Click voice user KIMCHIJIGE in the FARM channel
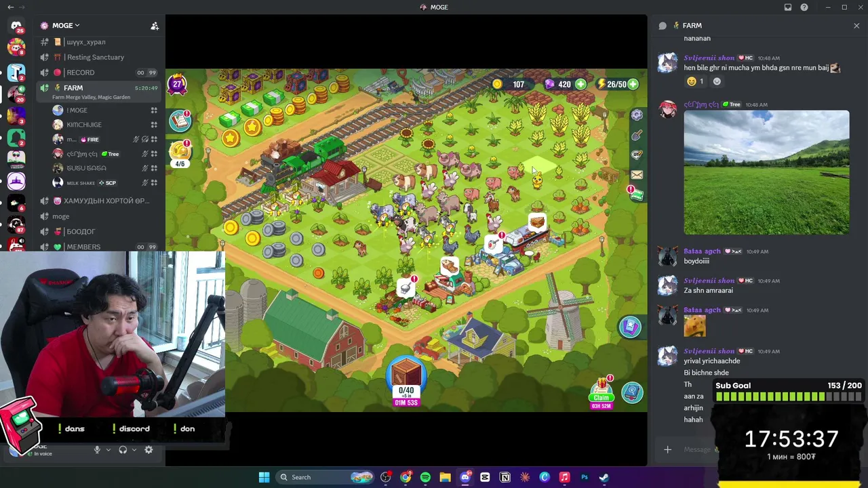Image resolution: width=868 pixels, height=488 pixels. point(104,125)
